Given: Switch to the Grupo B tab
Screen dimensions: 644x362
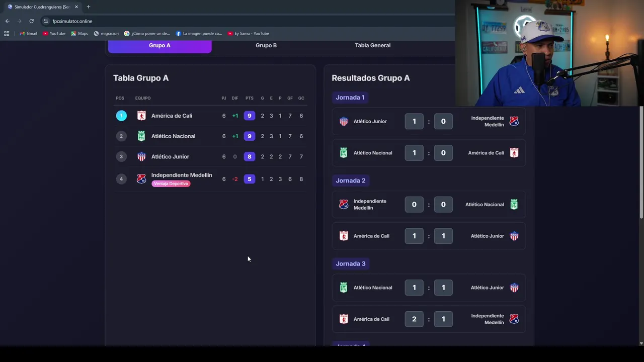Looking at the screenshot, I should [266, 45].
